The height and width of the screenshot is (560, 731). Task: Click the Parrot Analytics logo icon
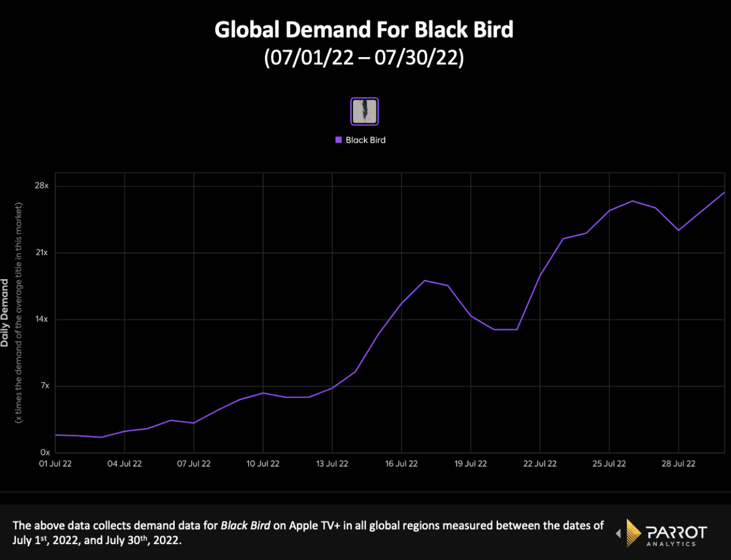pos(633,533)
